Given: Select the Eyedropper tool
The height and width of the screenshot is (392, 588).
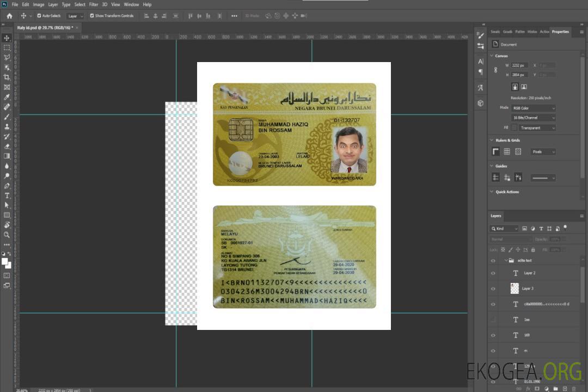Looking at the screenshot, I should (7, 97).
